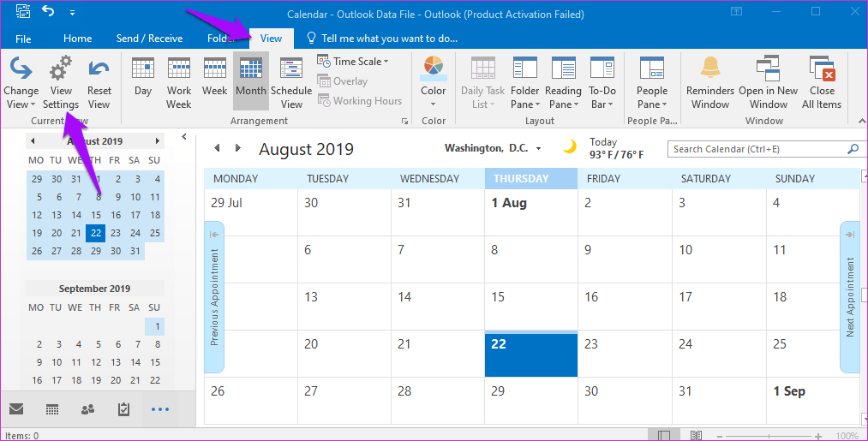The height and width of the screenshot is (441, 868).
Task: Select the Week arrangement button
Action: point(214,77)
